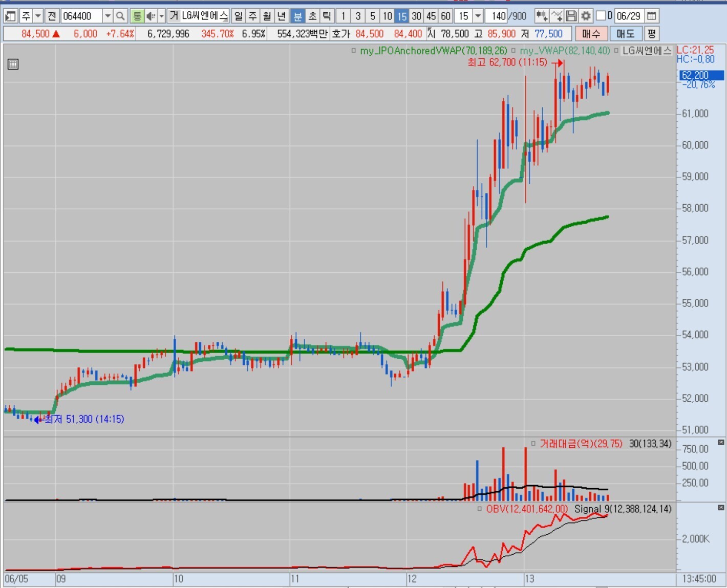The image size is (727, 588).
Task: Toggle the my_VWAP legend marker
Action: (514, 51)
